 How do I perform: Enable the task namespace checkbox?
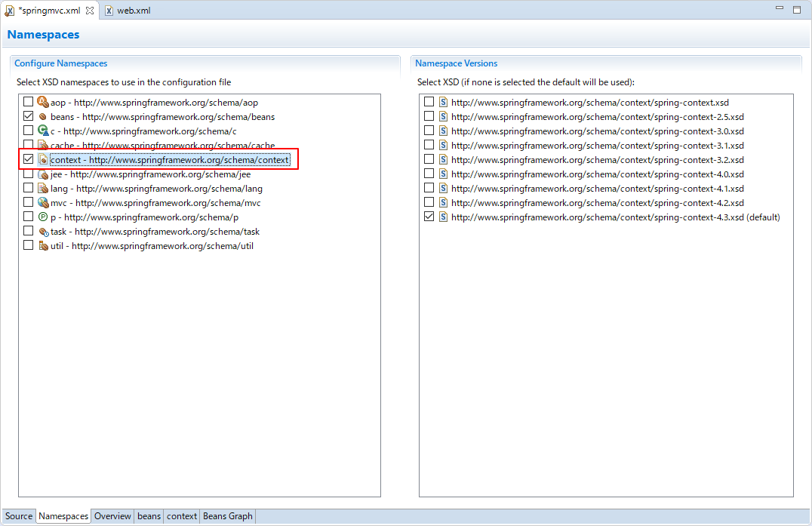[29, 232]
